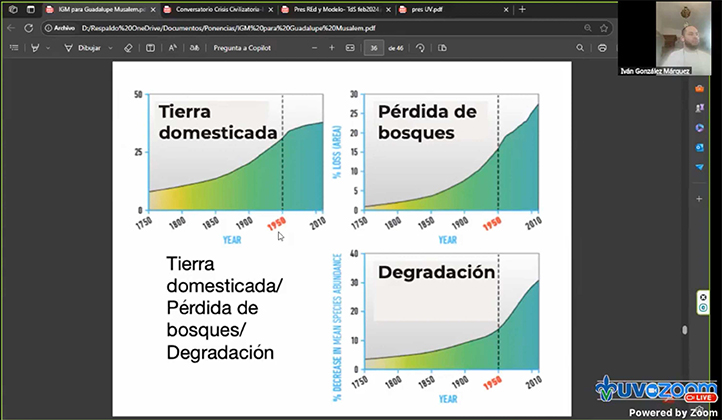
Task: Open the blue paper-plane sidebar icon
Action: (699, 167)
